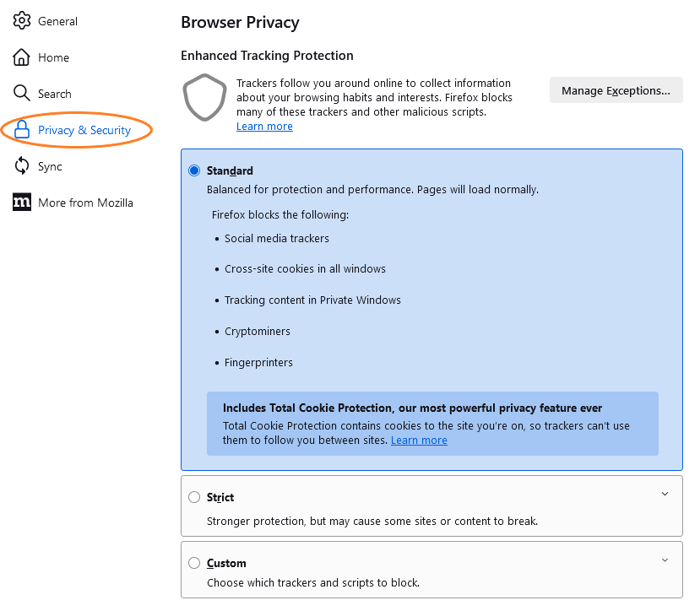Click the Privacy & Security lock icon
This screenshot has width=700, height=611.
(x=22, y=130)
